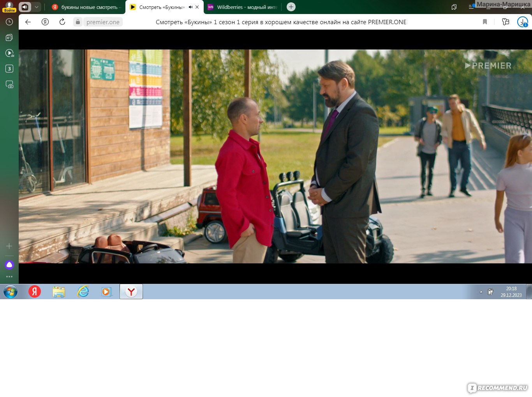
Task: Mute sound icon on Букины tab
Action: 190,7
